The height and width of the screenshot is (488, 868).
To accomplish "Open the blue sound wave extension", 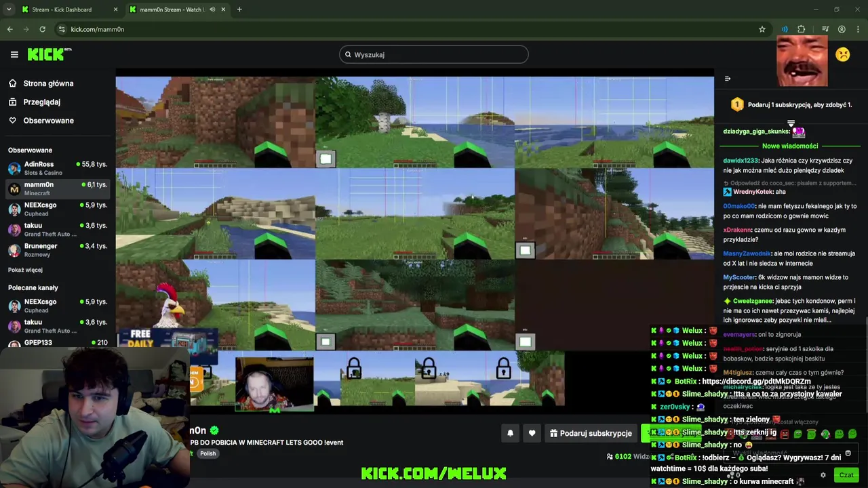I will (x=785, y=29).
